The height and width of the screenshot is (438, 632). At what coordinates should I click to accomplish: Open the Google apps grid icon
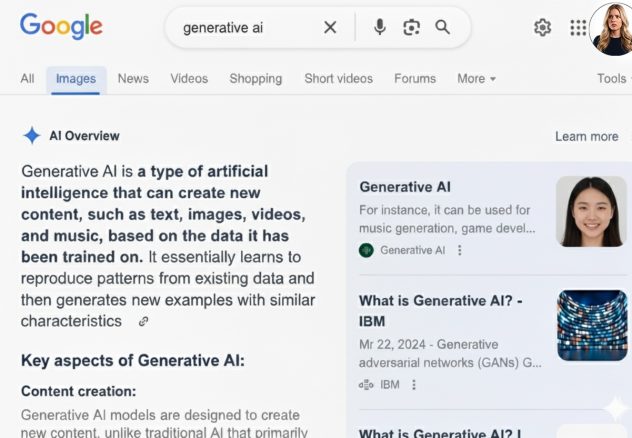578,28
